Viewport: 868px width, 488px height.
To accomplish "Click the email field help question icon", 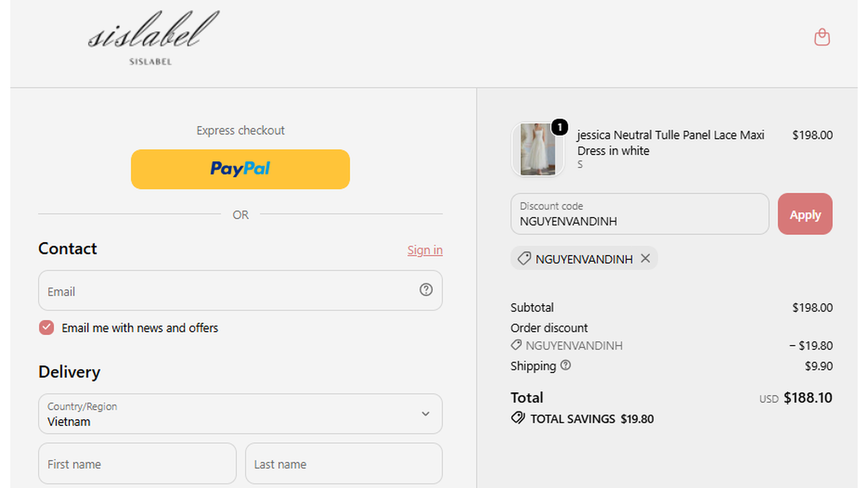I will [426, 290].
